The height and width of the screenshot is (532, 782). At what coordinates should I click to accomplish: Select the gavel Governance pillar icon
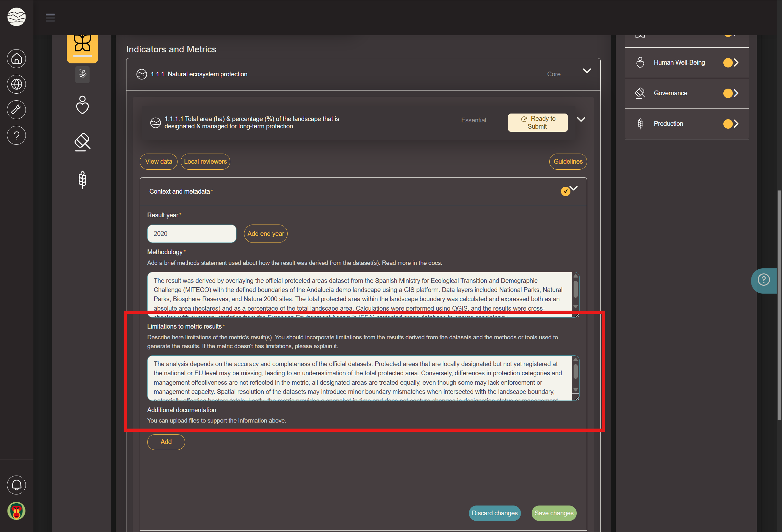point(82,142)
